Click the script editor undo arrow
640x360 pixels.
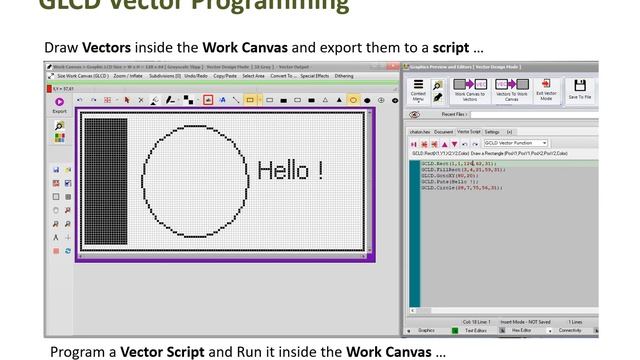point(465,144)
